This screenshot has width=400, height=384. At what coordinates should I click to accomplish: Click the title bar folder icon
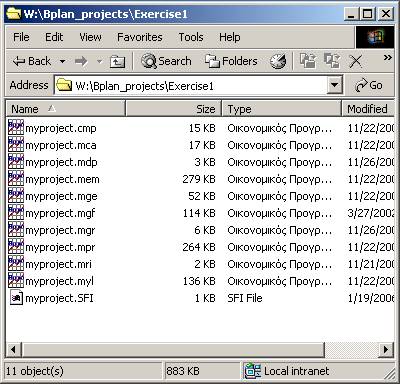coord(14,14)
